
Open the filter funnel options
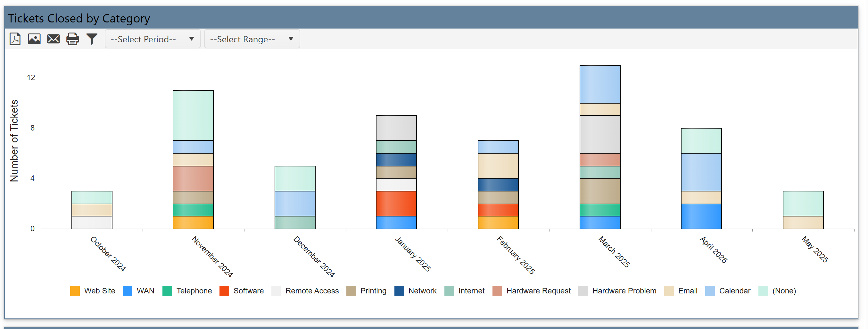[92, 39]
